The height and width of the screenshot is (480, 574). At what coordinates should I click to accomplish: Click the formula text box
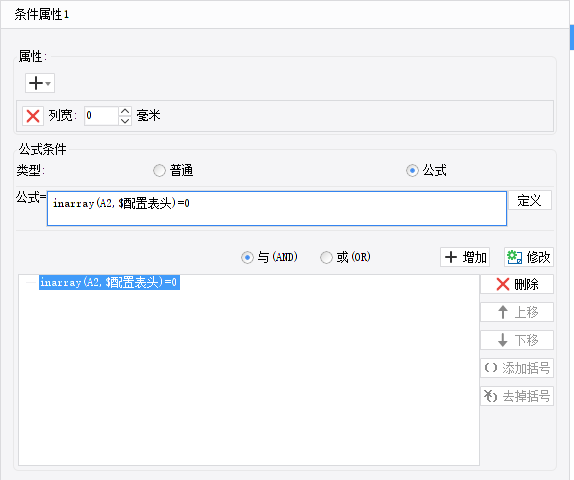click(277, 208)
